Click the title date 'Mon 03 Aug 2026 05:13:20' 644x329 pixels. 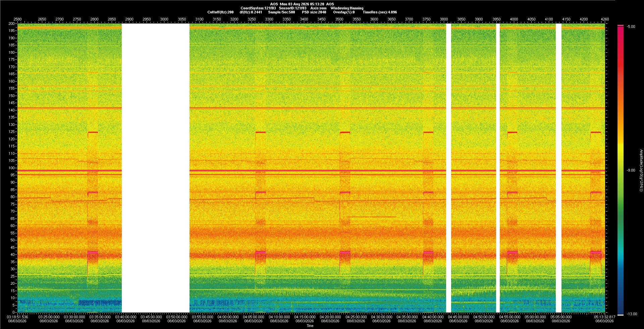[x=302, y=4]
